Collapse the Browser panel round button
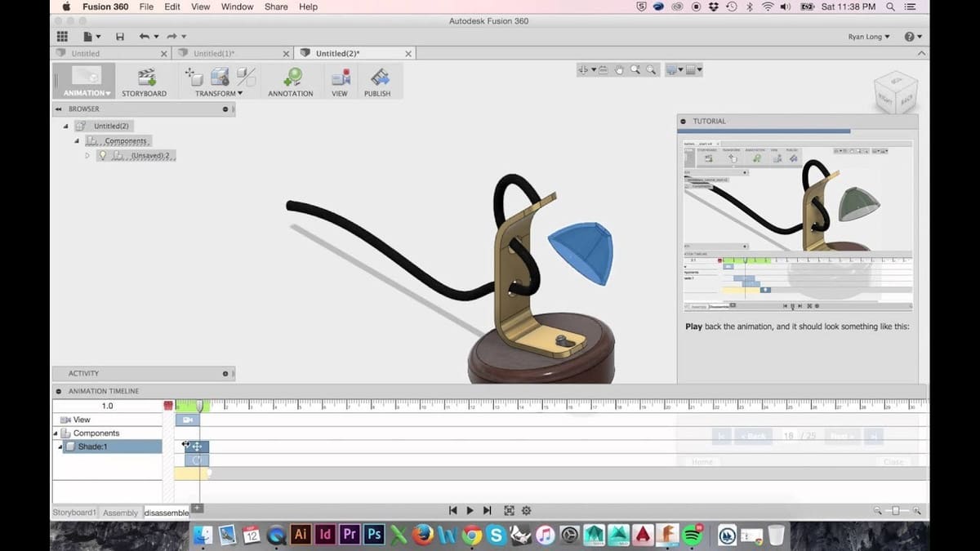The width and height of the screenshot is (980, 551). pos(225,109)
